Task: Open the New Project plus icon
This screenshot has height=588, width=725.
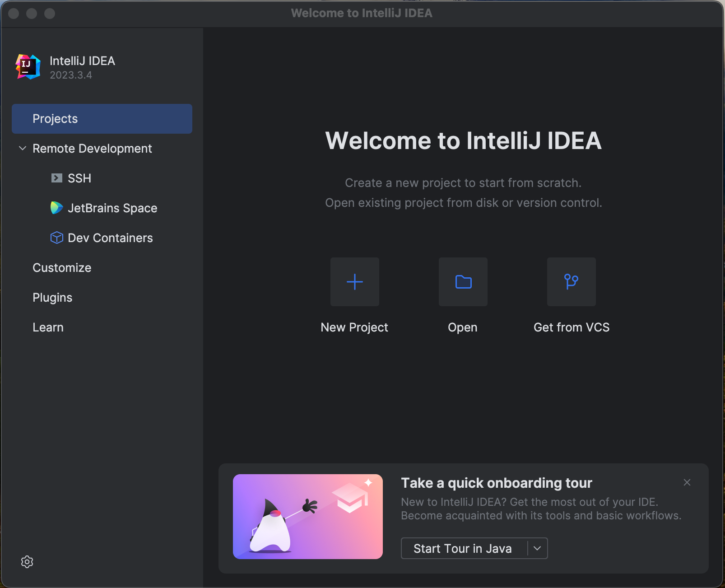Action: [x=354, y=282]
